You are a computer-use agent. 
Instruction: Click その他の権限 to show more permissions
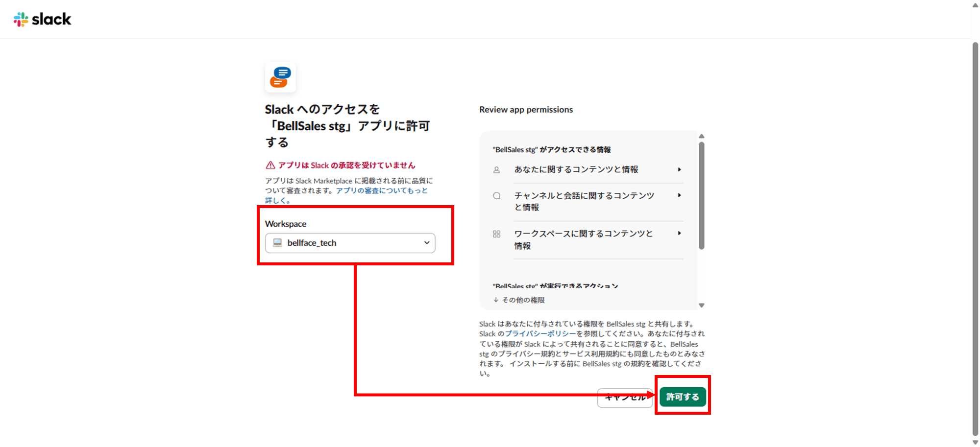pyautogui.click(x=523, y=300)
